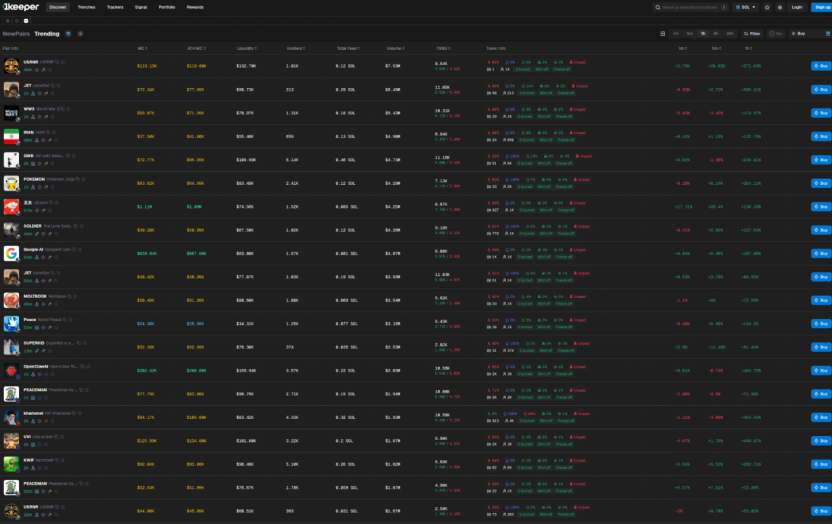Open the SOL chain dropdown
The image size is (832, 524).
point(744,7)
